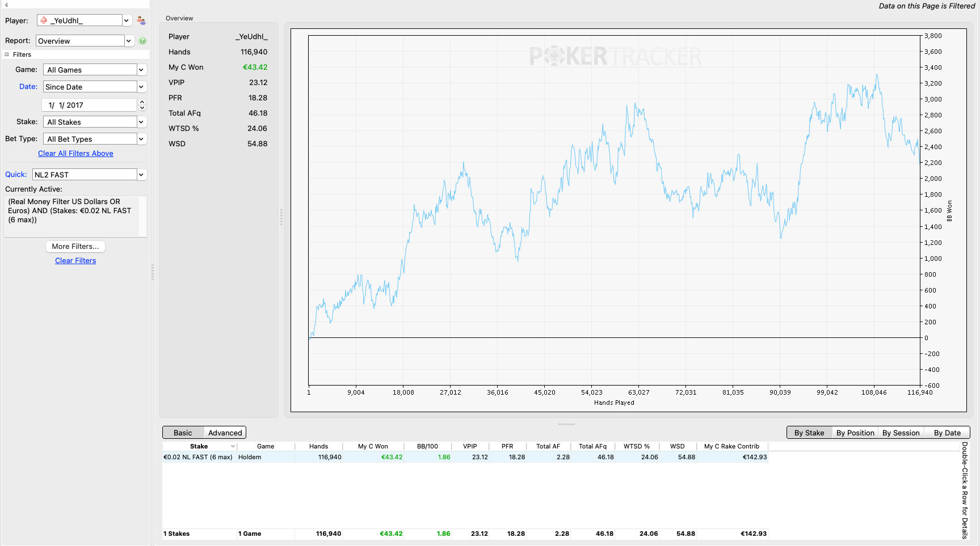
Task: Click the spade icon in Player field
Action: [x=44, y=20]
